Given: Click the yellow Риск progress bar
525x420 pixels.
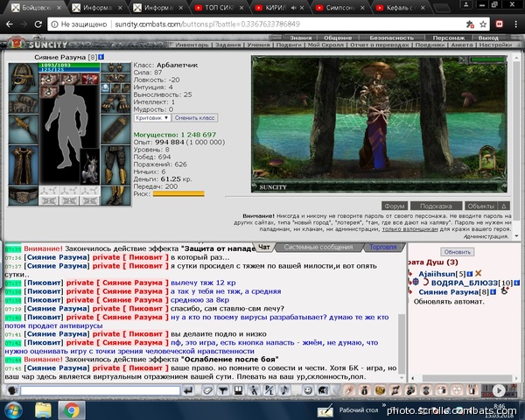Looking at the screenshot, I should click(x=178, y=193).
